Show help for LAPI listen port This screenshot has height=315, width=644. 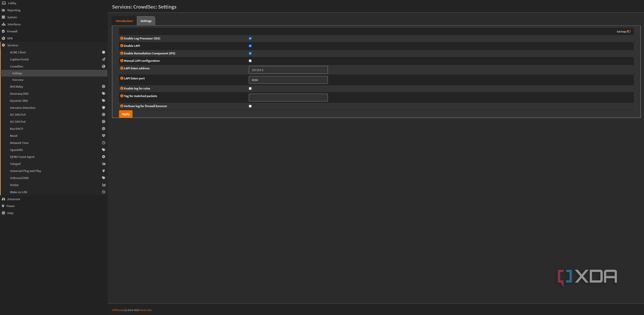[x=122, y=79]
